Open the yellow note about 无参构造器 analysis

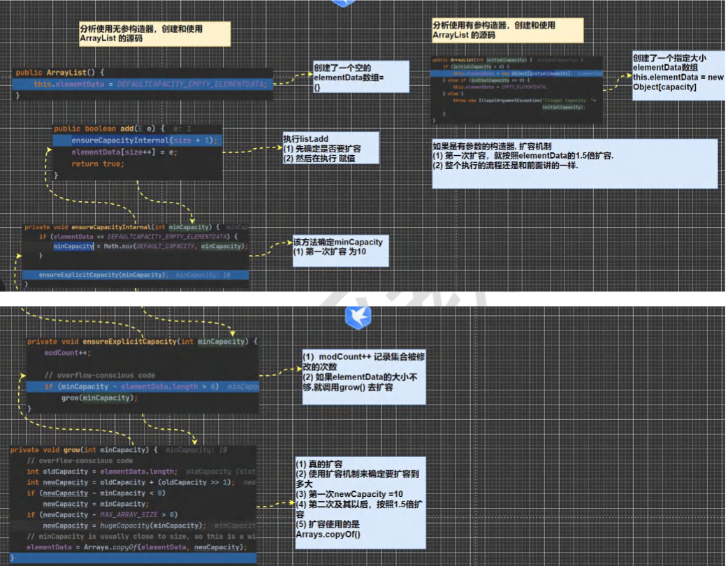tap(154, 32)
